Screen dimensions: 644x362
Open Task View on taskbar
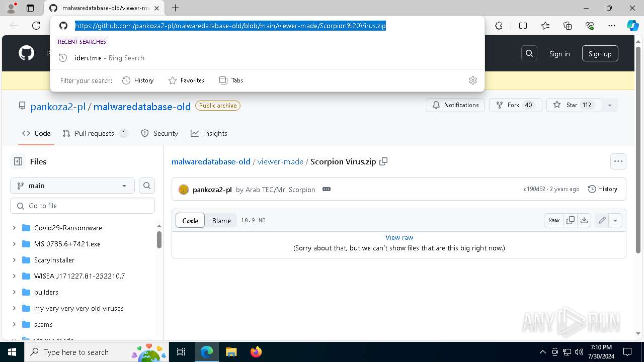click(181, 352)
